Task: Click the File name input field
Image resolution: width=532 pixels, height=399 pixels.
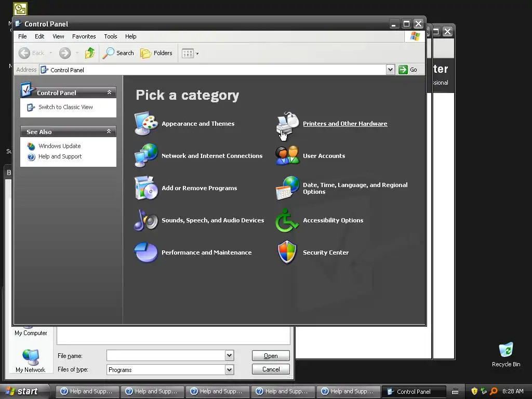Action: [166, 355]
